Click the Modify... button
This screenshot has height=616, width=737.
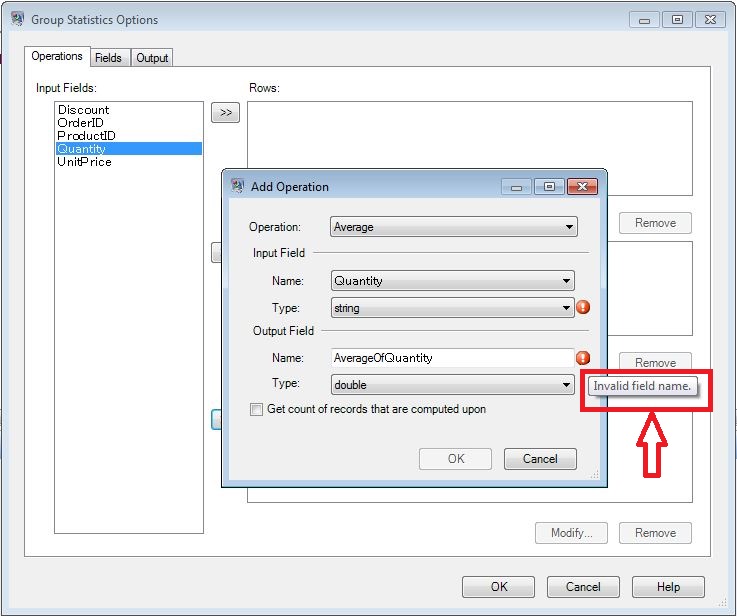(571, 533)
